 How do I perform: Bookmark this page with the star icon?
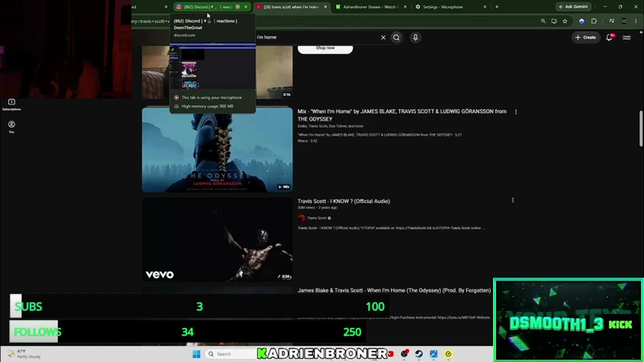pyautogui.click(x=565, y=21)
